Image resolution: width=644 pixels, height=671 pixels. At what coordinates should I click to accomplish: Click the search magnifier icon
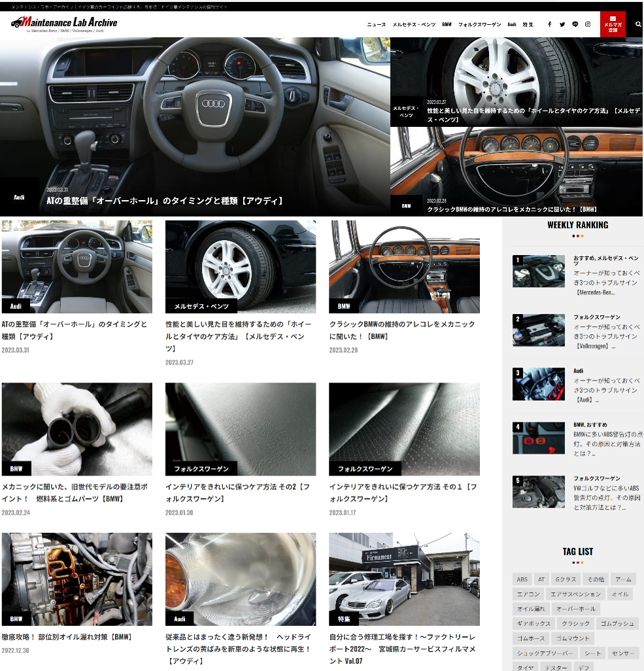[x=638, y=24]
